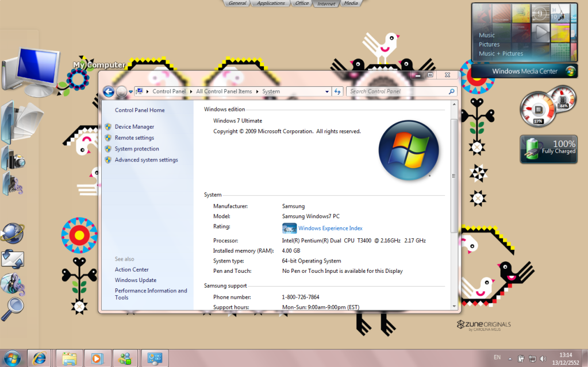
Task: Open Windows Update link
Action: (x=136, y=280)
